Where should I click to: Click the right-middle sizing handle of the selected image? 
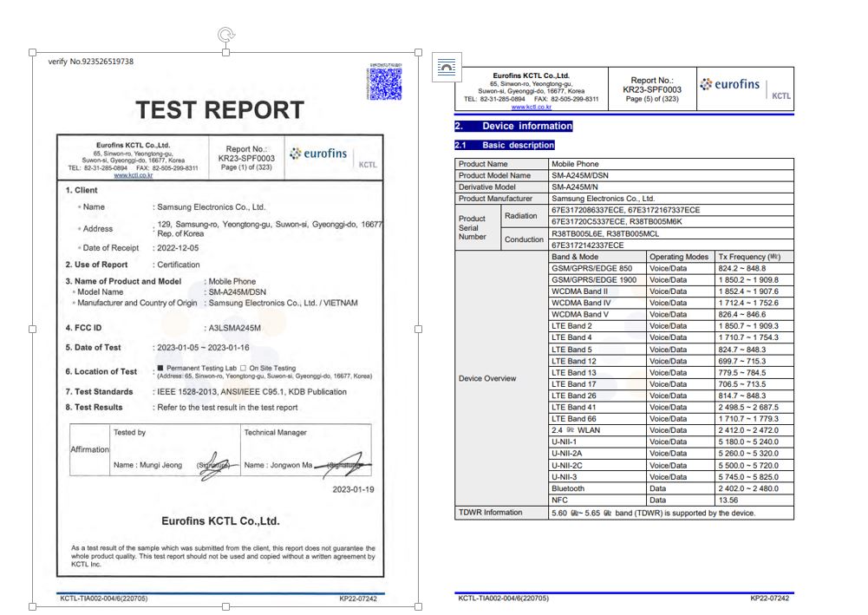[x=419, y=329]
